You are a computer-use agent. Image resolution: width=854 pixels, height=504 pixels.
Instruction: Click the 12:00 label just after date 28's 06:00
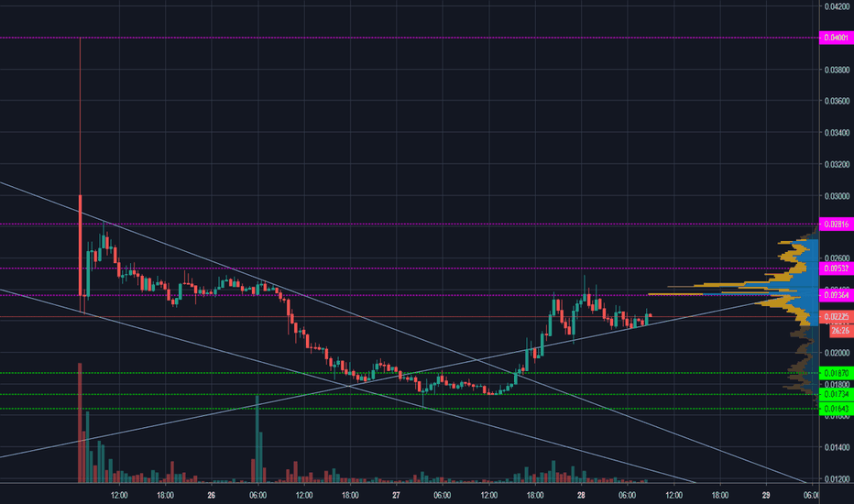pos(673,495)
